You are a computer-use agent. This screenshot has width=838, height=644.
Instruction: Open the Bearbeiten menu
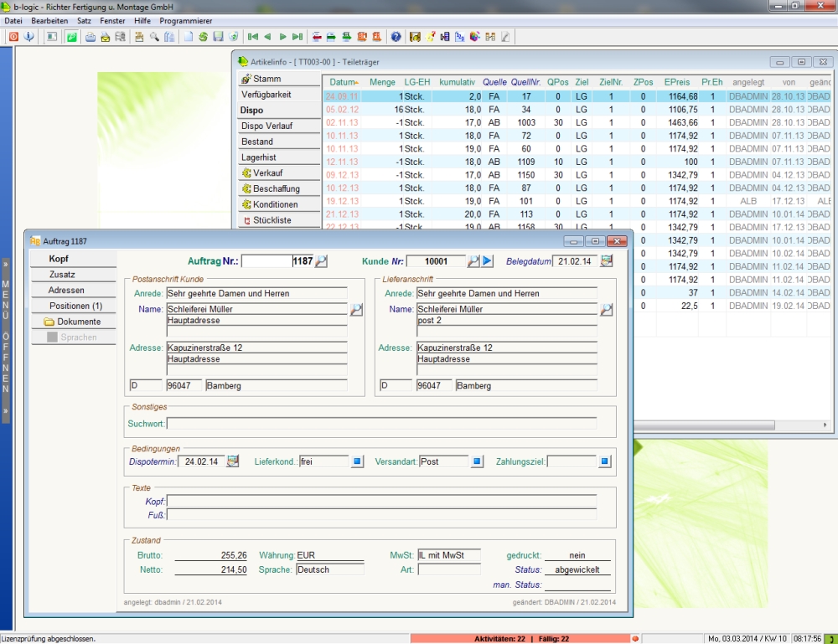[49, 20]
